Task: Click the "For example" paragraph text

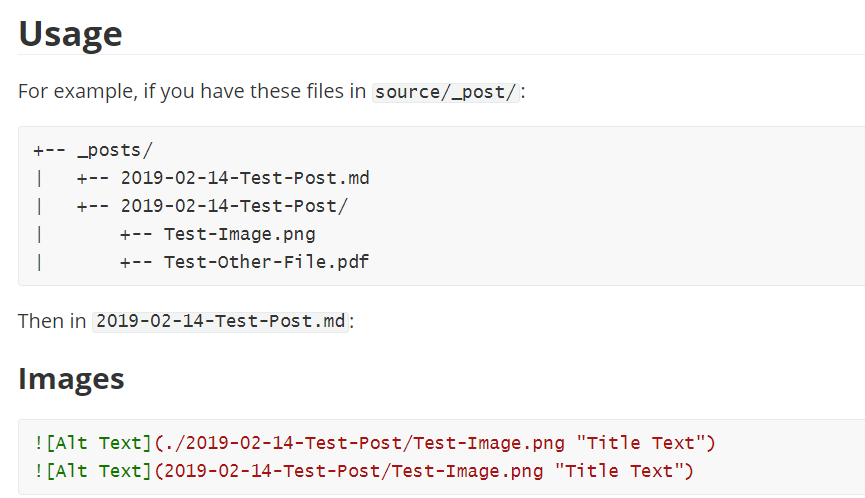Action: pyautogui.click(x=192, y=92)
